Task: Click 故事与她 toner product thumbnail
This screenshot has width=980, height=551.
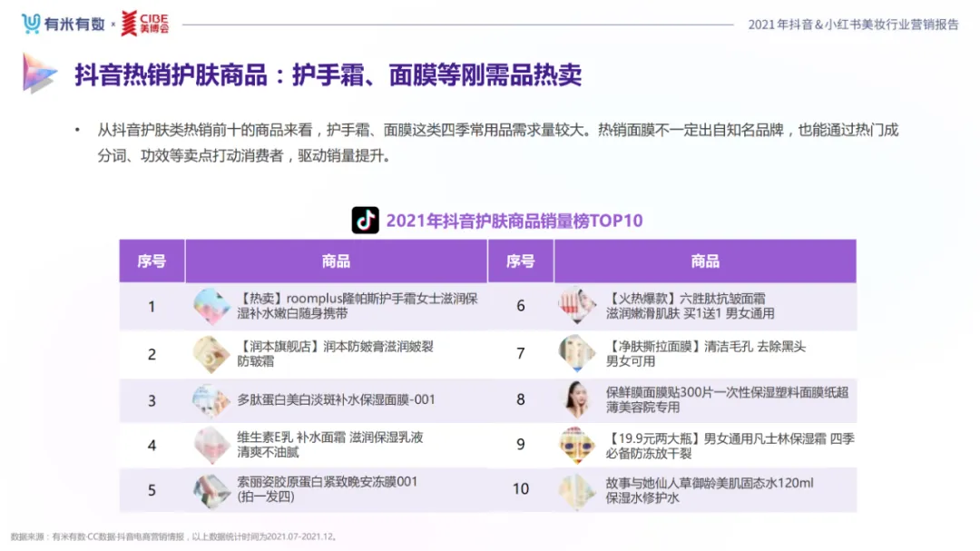Action: [577, 490]
